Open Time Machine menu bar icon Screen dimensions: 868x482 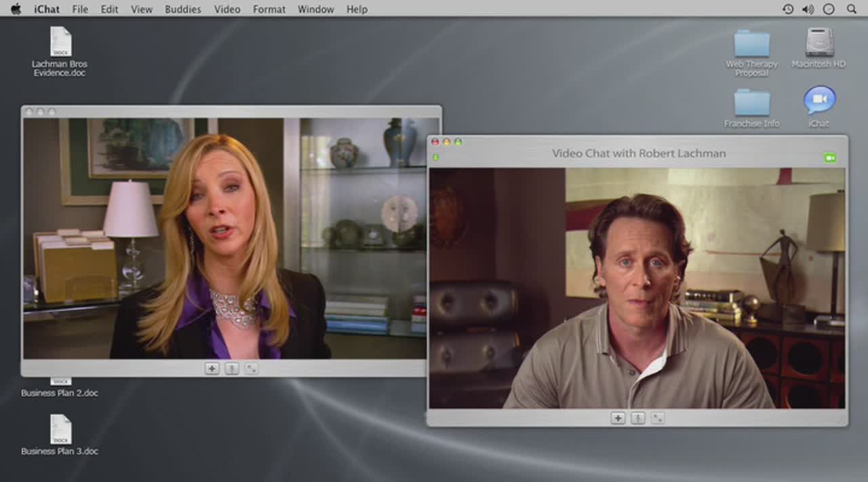788,9
